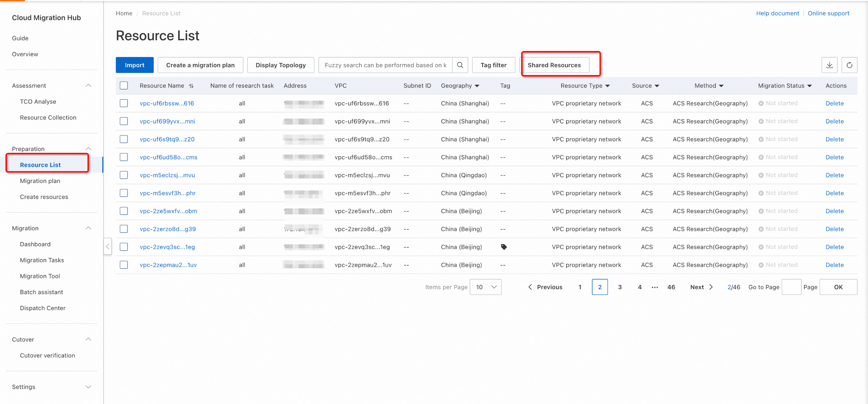Click the tag icon in vpc-2zevq3sc...1eg row
Image resolution: width=868 pixels, height=404 pixels.
[504, 247]
